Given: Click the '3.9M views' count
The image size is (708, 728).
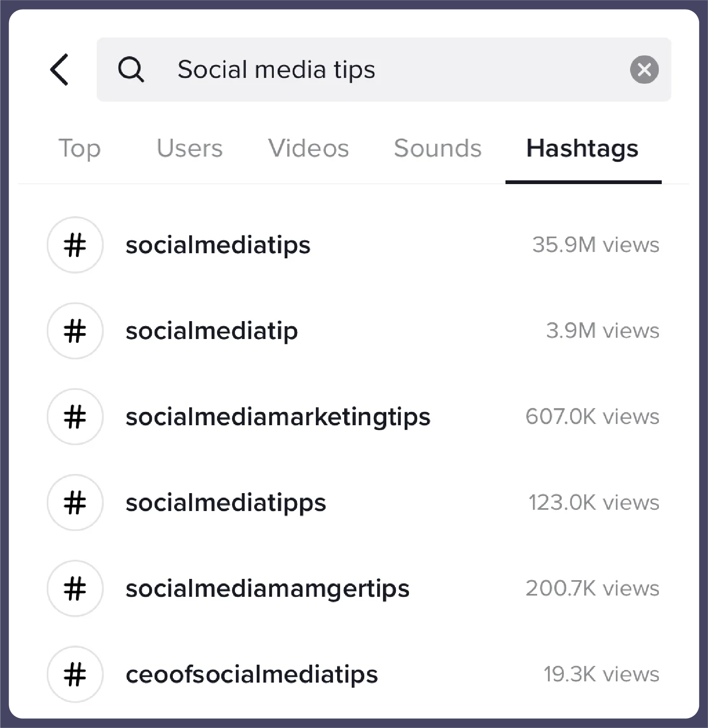Looking at the screenshot, I should pyautogui.click(x=603, y=330).
